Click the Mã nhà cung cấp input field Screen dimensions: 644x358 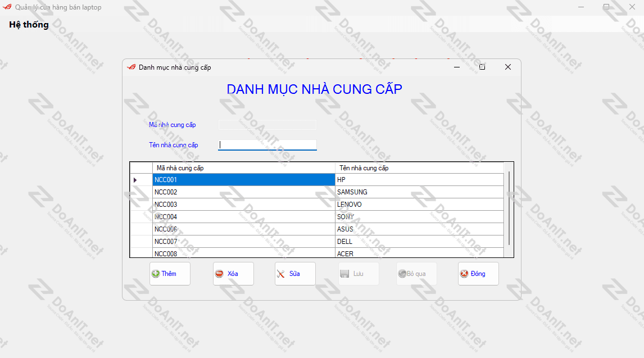click(267, 125)
